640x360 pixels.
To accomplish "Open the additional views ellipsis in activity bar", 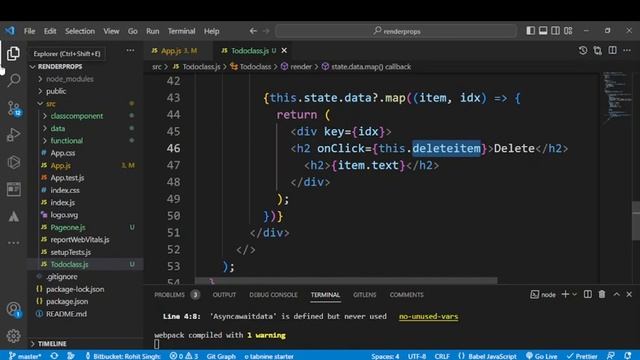I will pos(13,243).
